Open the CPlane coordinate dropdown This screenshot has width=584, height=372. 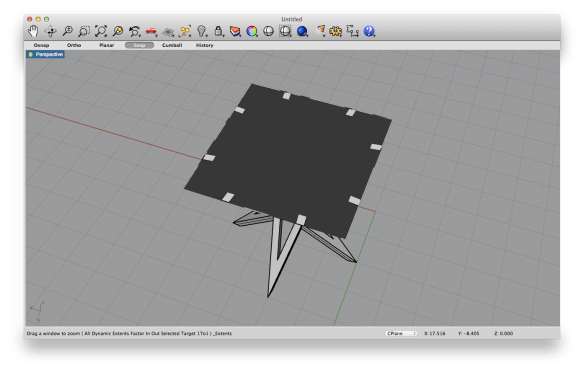click(x=401, y=333)
